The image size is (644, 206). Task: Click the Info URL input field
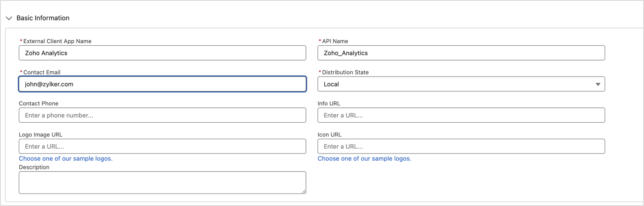tap(461, 115)
